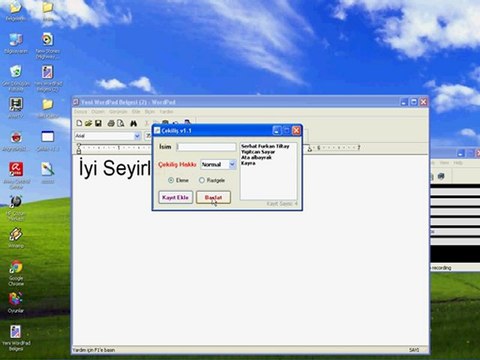Minimize the Çekiliş v1.1 dialog

[277, 130]
